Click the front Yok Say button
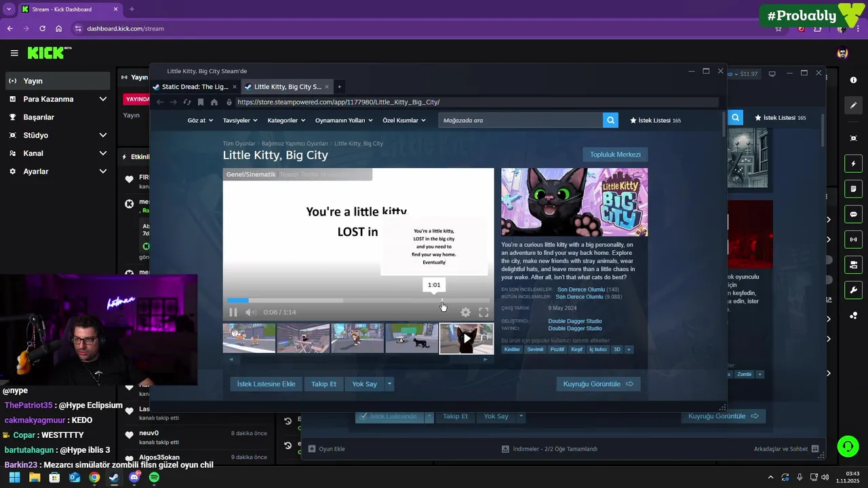The height and width of the screenshot is (488, 868). tap(364, 384)
